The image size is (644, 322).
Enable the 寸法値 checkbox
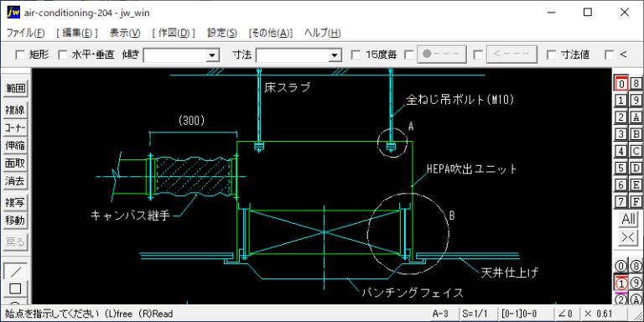tap(552, 55)
